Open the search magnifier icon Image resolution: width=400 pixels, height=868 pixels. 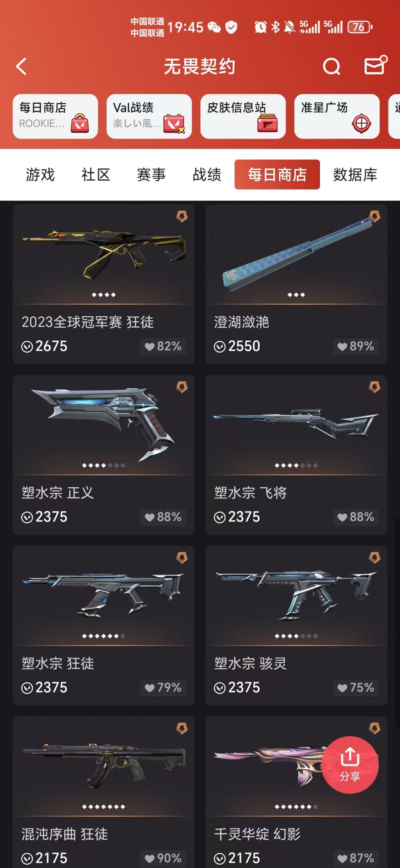(x=331, y=67)
